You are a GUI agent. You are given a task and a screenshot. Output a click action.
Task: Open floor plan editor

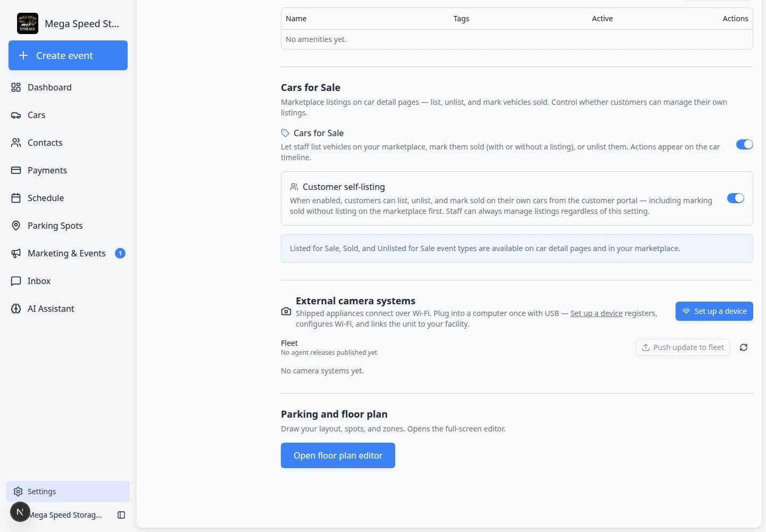tap(338, 455)
